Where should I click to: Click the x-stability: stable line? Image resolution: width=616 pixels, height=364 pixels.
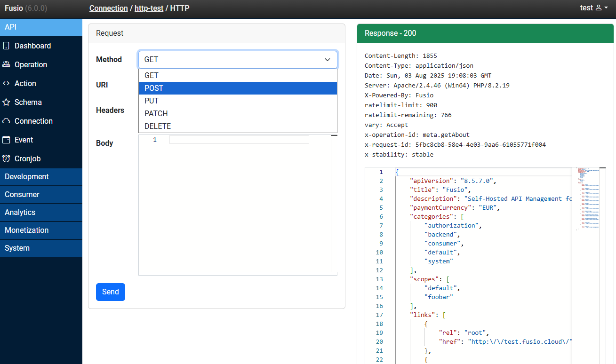click(x=399, y=154)
